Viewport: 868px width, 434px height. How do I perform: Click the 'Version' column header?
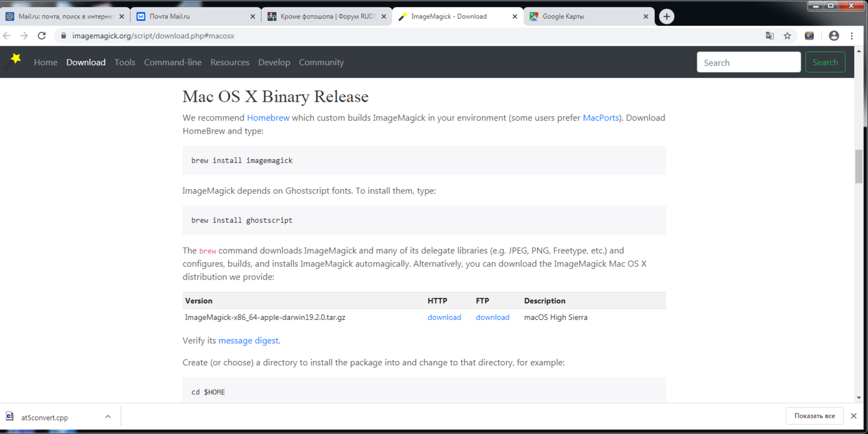198,301
